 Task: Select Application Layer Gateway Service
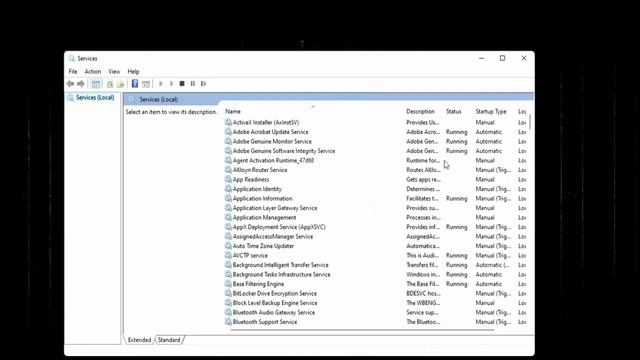point(275,208)
